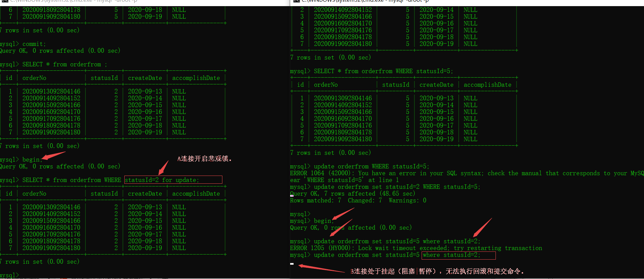The height and width of the screenshot is (279, 644).
Task: Select "7 rows in set" below the for update result
Action: (40, 262)
